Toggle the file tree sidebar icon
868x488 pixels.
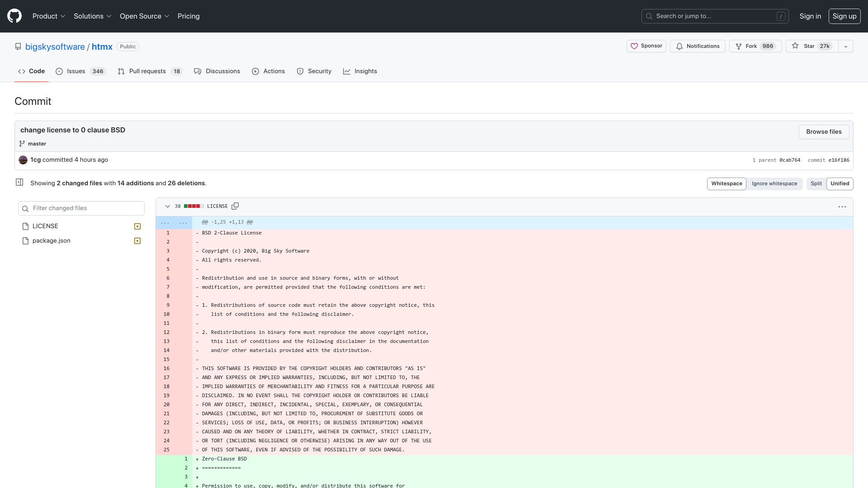click(19, 182)
